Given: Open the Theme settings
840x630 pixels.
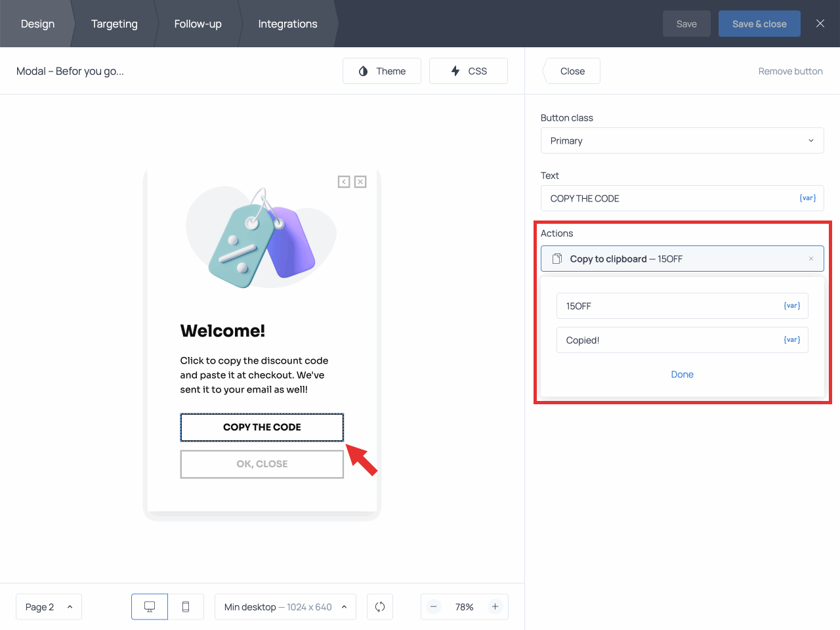Looking at the screenshot, I should click(x=382, y=71).
